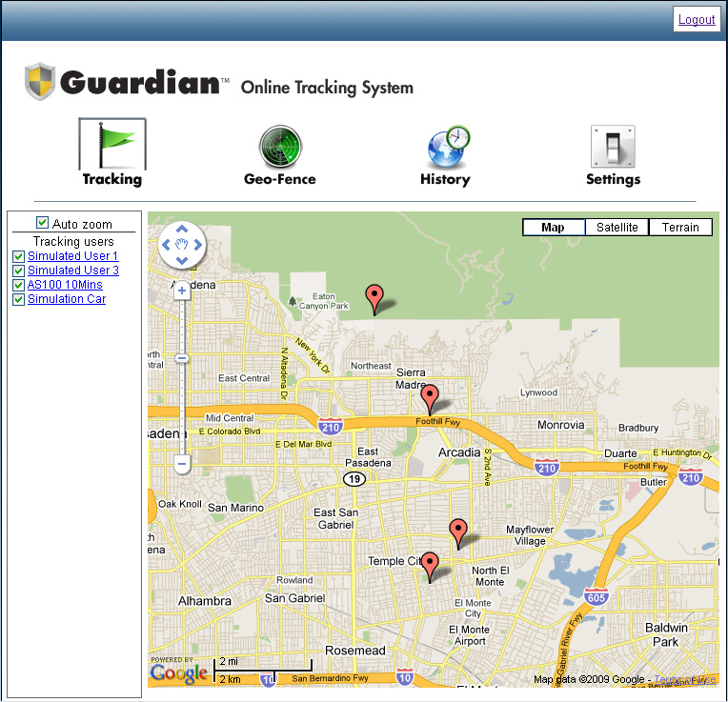728x702 pixels.
Task: Click the Arcadia label on map
Action: 459,452
